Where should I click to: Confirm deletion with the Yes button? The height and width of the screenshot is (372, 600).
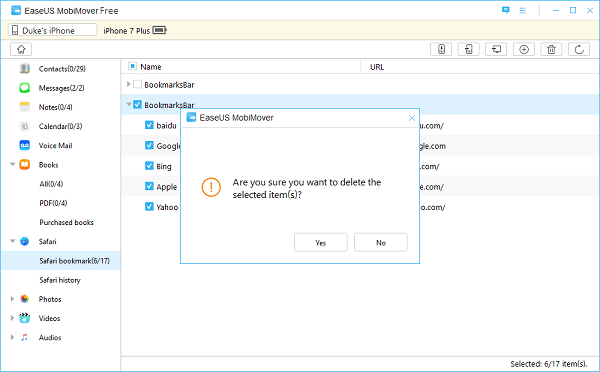click(321, 242)
